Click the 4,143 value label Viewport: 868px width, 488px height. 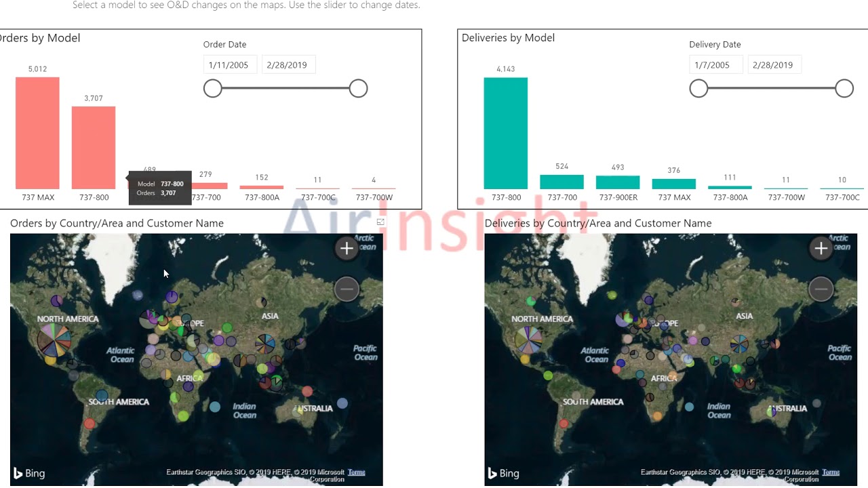pyautogui.click(x=505, y=69)
